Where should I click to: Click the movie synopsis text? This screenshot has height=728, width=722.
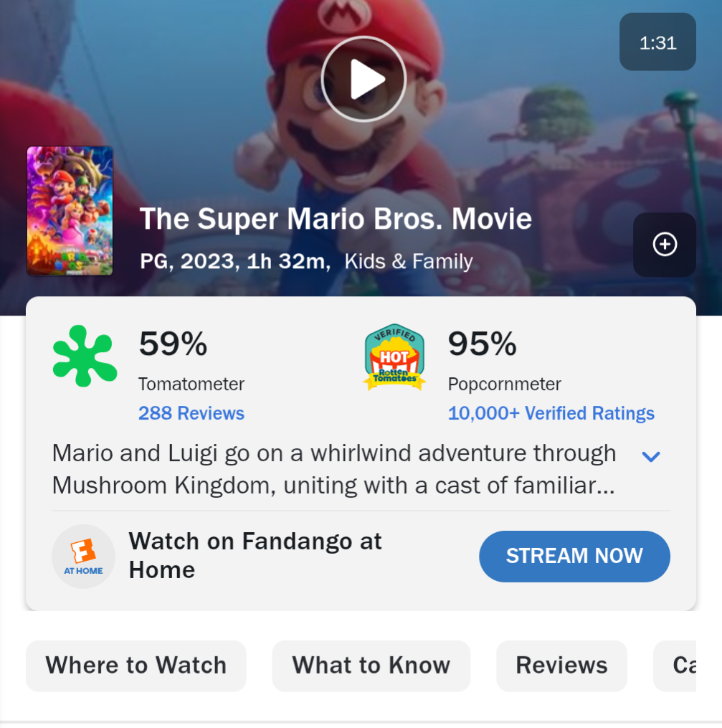click(334, 469)
